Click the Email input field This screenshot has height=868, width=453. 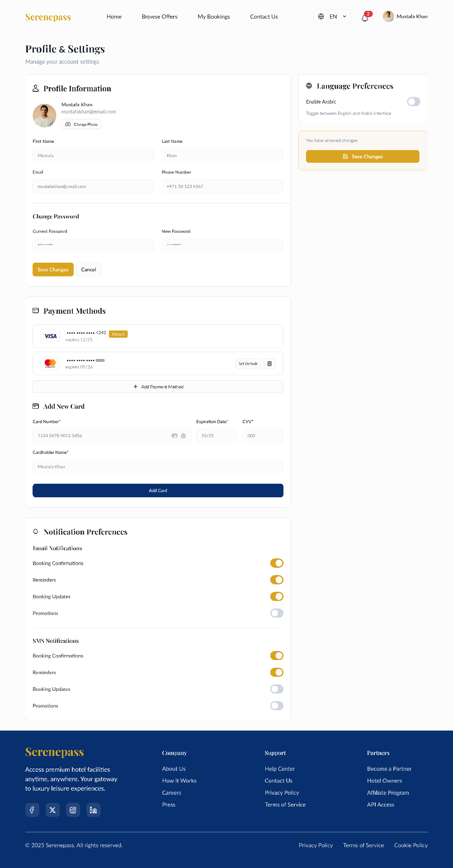(93, 186)
